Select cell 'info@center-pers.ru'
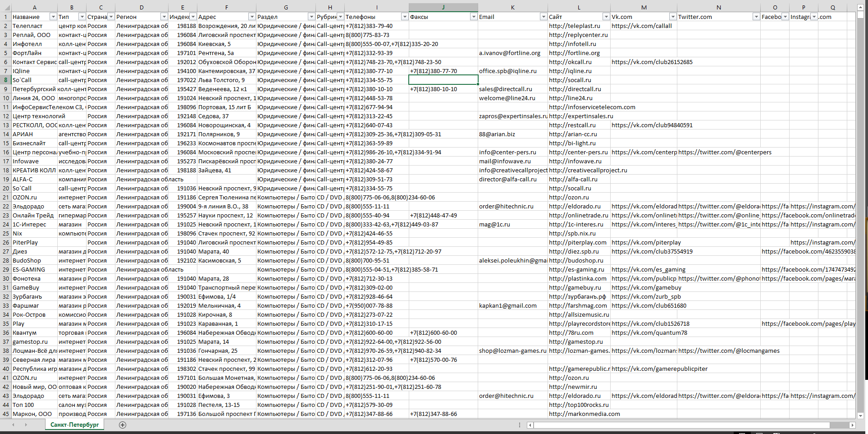868x434 pixels. pyautogui.click(x=513, y=152)
